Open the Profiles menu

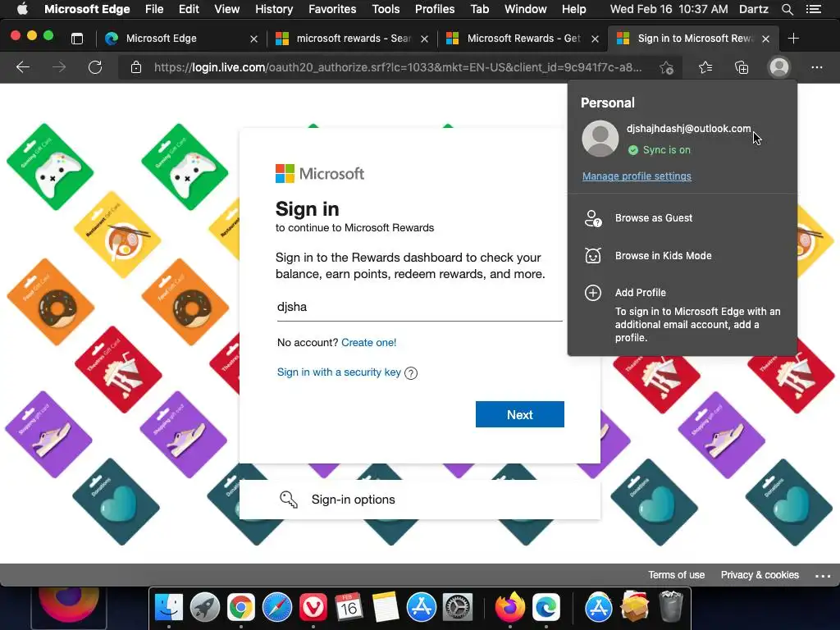[435, 9]
